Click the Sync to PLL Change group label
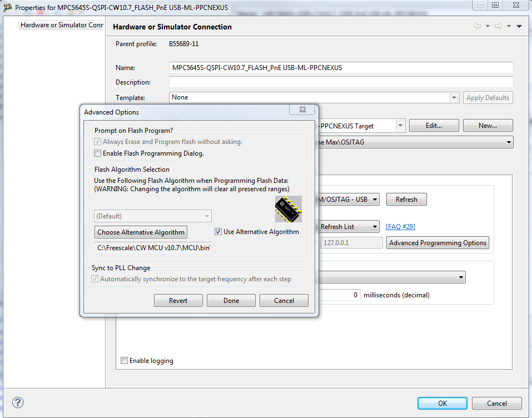Screen dimensions: 532x418 [121, 268]
